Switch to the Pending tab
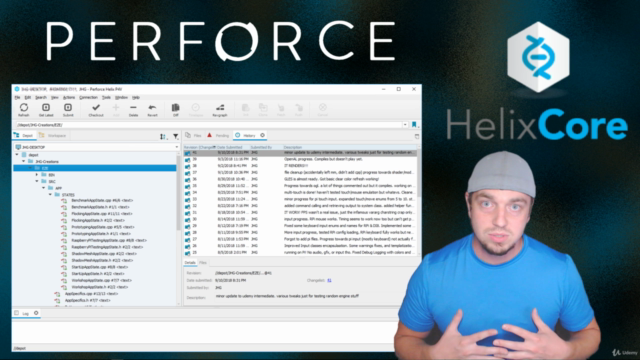This screenshot has height=360, width=640. (x=218, y=135)
